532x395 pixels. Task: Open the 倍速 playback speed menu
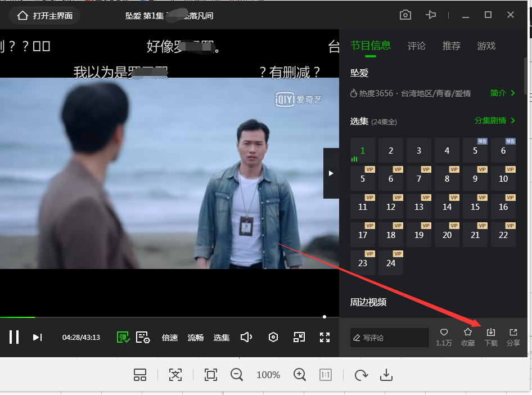coord(170,338)
